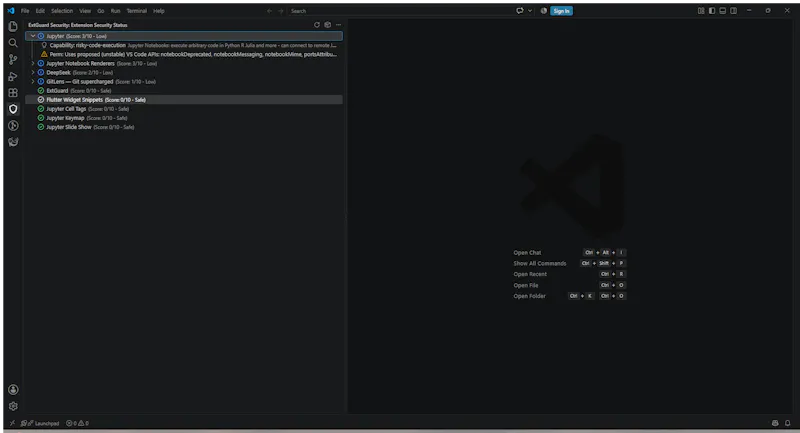Collapse the Jupyter tree item
800x433 pixels.
[33, 36]
